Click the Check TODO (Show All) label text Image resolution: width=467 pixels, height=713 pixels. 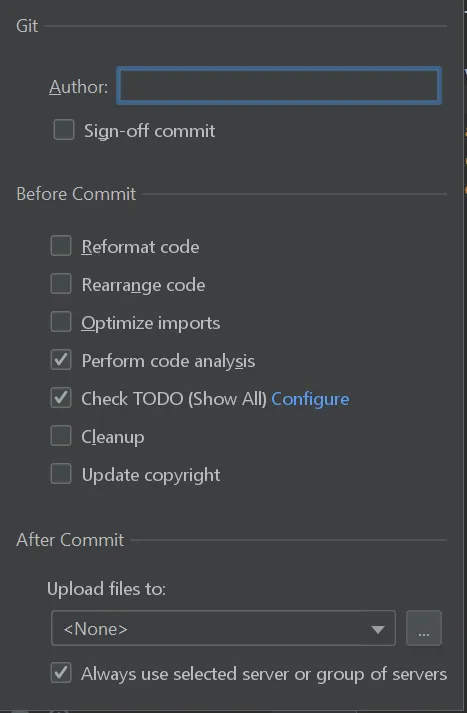click(174, 399)
